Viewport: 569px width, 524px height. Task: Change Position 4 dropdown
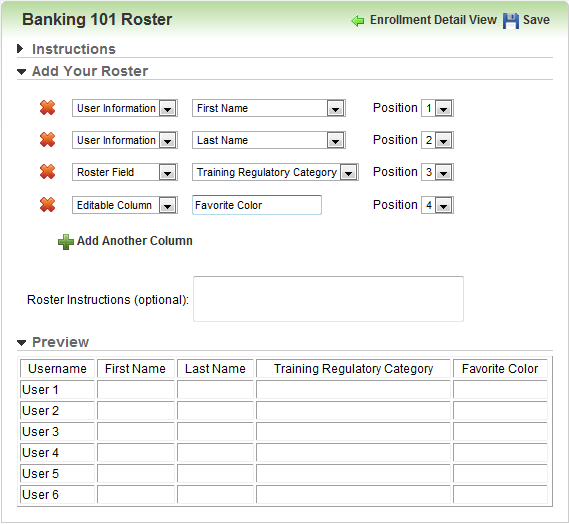pos(437,205)
